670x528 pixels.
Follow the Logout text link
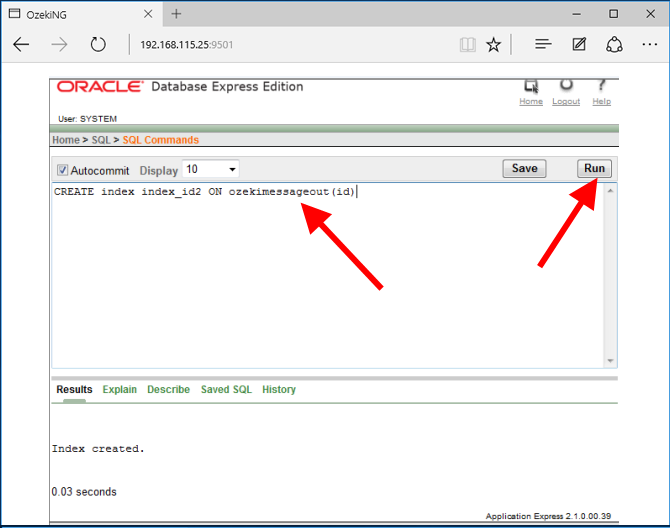[566, 102]
